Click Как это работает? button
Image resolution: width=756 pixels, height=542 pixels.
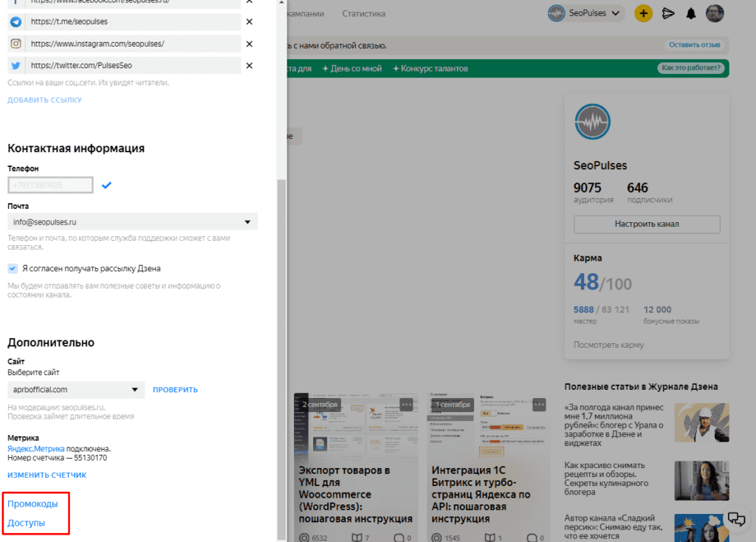tap(691, 68)
